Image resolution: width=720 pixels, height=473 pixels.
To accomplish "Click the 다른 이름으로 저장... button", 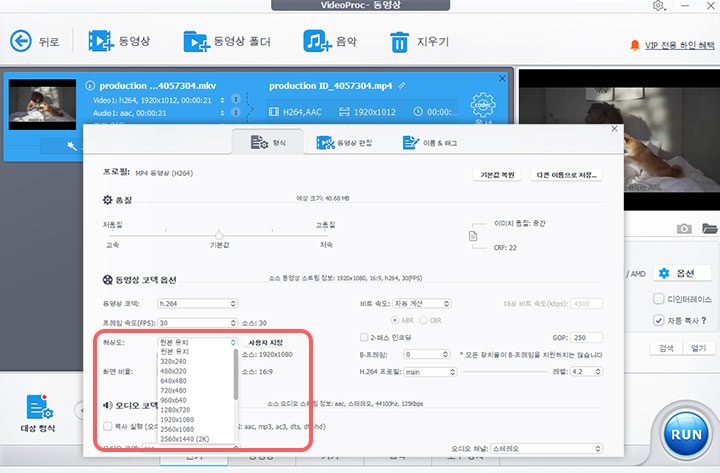I will click(566, 175).
